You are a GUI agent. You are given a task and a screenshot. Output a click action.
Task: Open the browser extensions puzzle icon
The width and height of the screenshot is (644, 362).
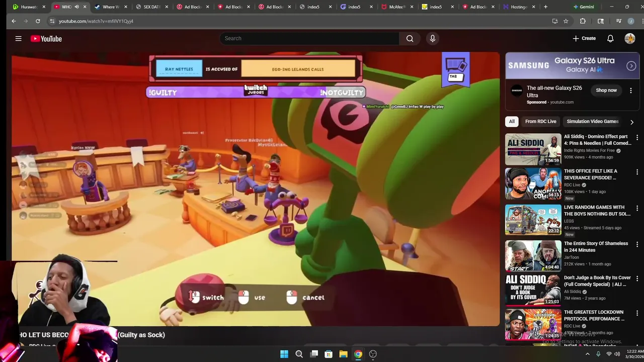(x=583, y=21)
